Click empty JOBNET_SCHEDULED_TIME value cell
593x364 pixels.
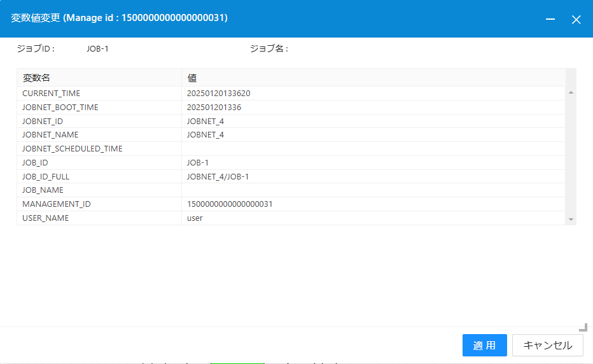click(x=373, y=149)
